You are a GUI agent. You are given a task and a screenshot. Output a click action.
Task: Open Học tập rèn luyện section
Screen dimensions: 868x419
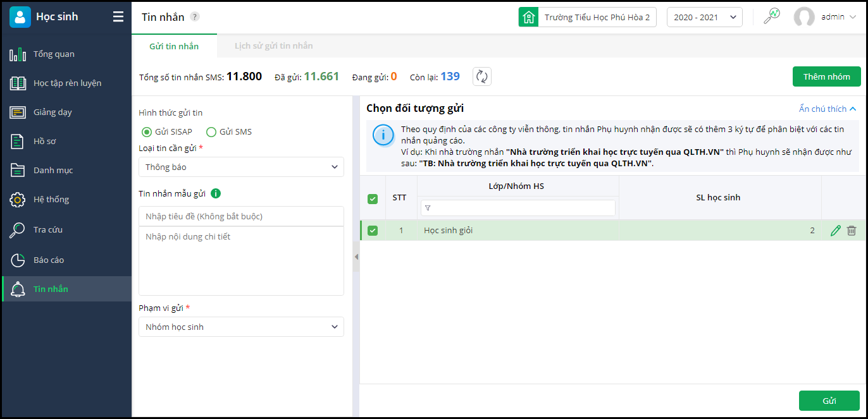pos(66,83)
